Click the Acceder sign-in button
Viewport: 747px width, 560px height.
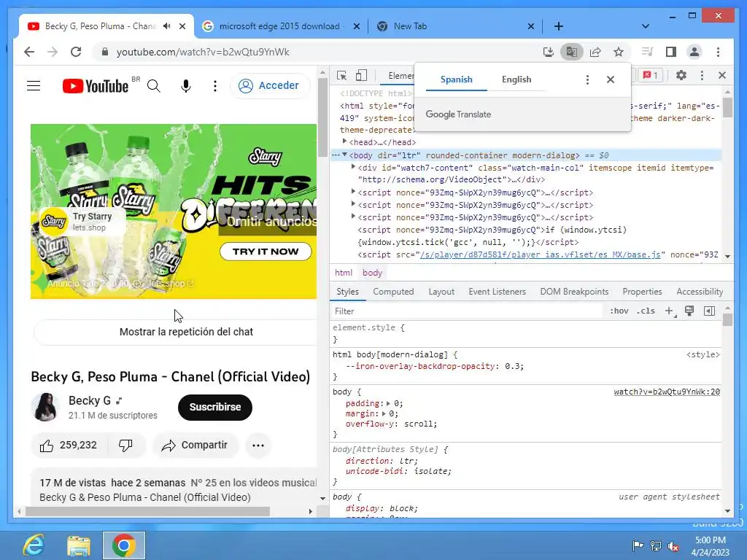270,86
